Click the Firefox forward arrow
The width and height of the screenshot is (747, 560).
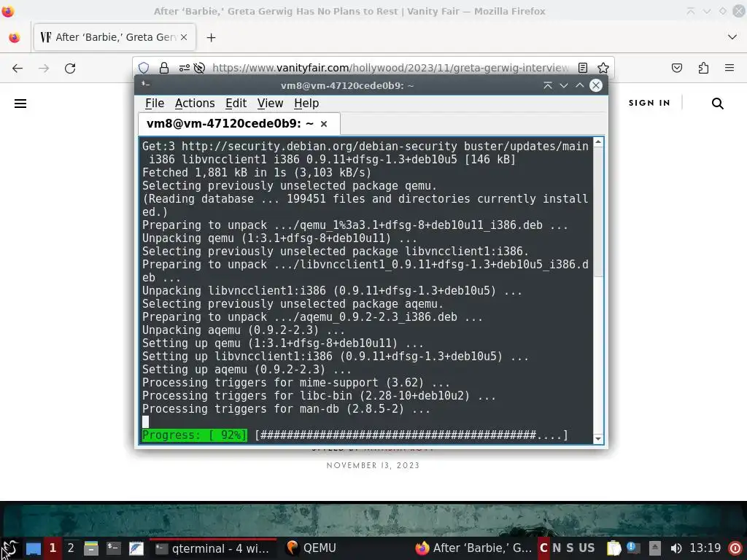44,68
